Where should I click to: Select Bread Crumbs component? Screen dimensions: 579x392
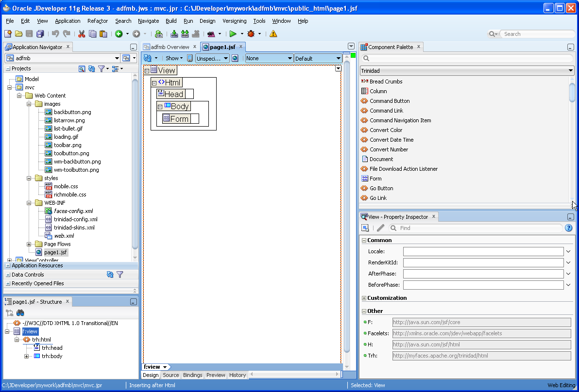(x=386, y=82)
